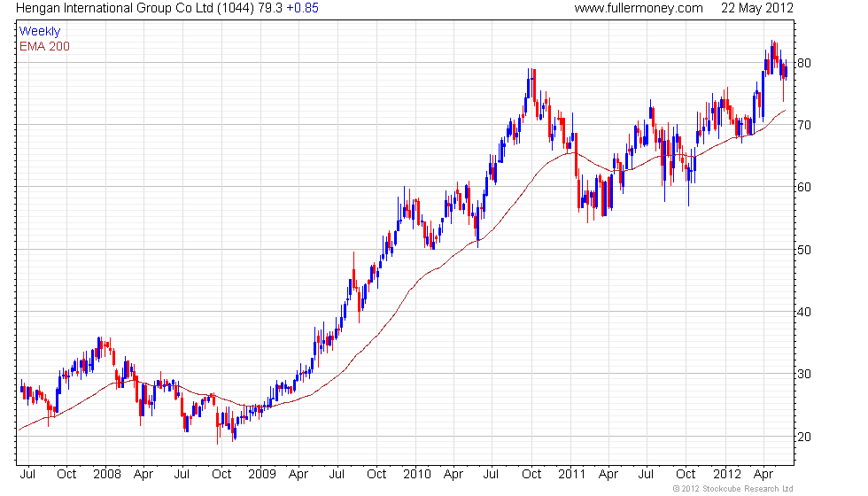Click the +0.85 price change value
The image size is (868, 496).
(x=302, y=8)
